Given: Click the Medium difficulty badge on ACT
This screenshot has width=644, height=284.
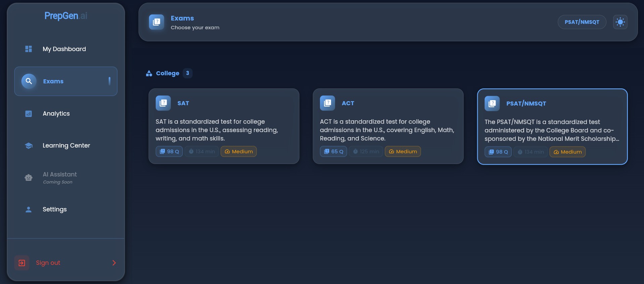Looking at the screenshot, I should pyautogui.click(x=403, y=152).
